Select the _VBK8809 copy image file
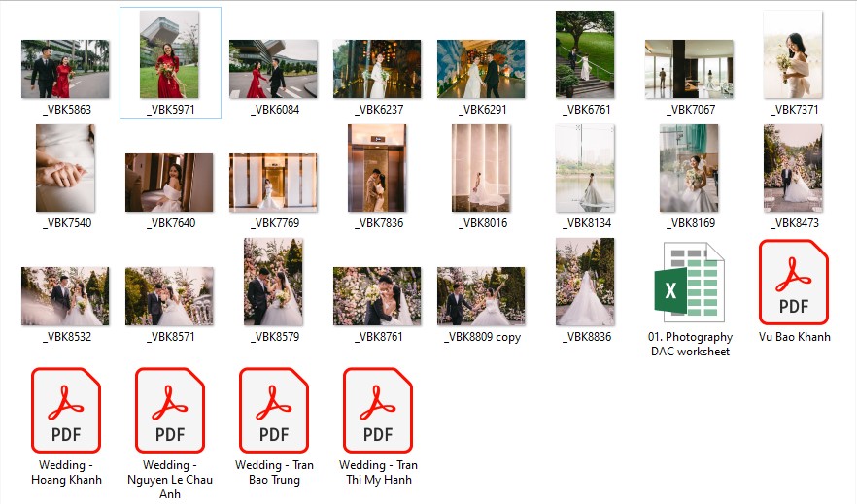 [481, 296]
